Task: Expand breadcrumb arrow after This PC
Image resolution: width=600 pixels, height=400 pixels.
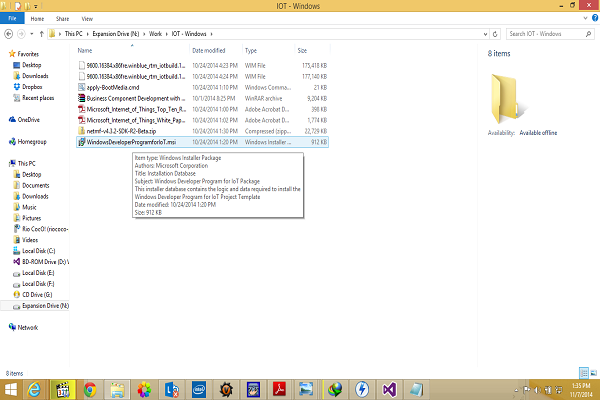Action: [88, 34]
